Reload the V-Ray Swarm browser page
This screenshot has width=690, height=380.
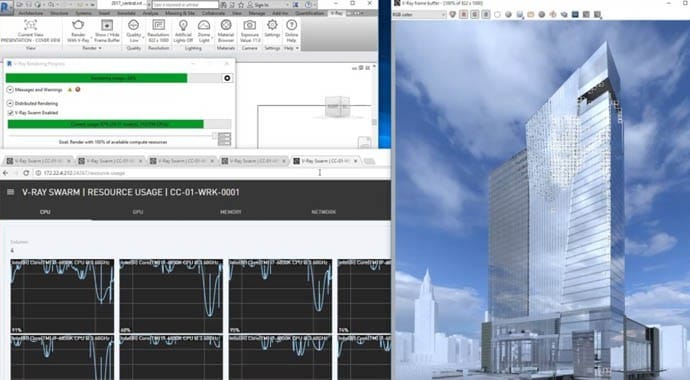26,173
